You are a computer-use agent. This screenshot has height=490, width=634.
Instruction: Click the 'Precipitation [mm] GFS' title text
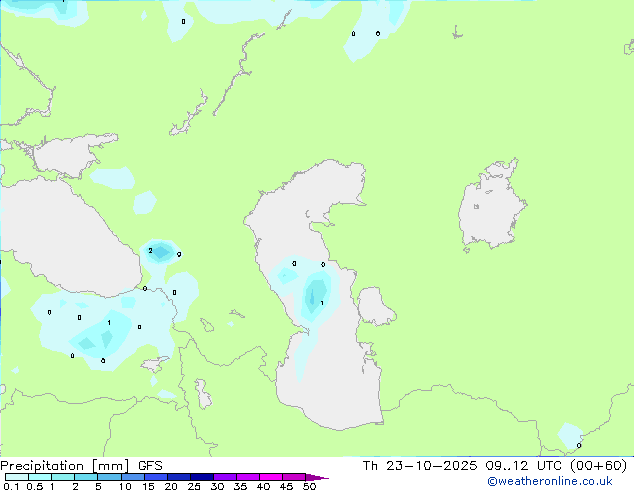point(81,466)
